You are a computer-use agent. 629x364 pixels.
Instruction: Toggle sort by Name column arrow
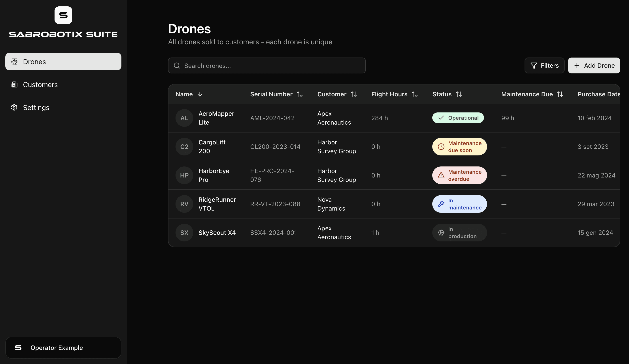point(200,94)
